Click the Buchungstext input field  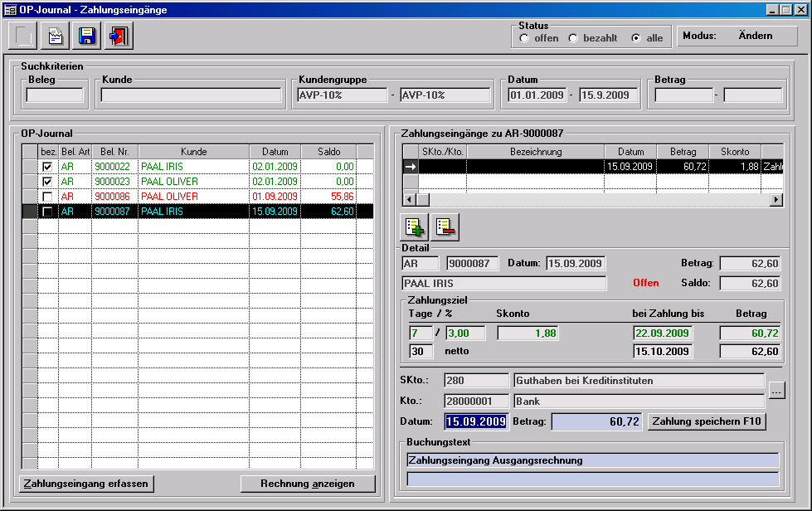[x=592, y=460]
